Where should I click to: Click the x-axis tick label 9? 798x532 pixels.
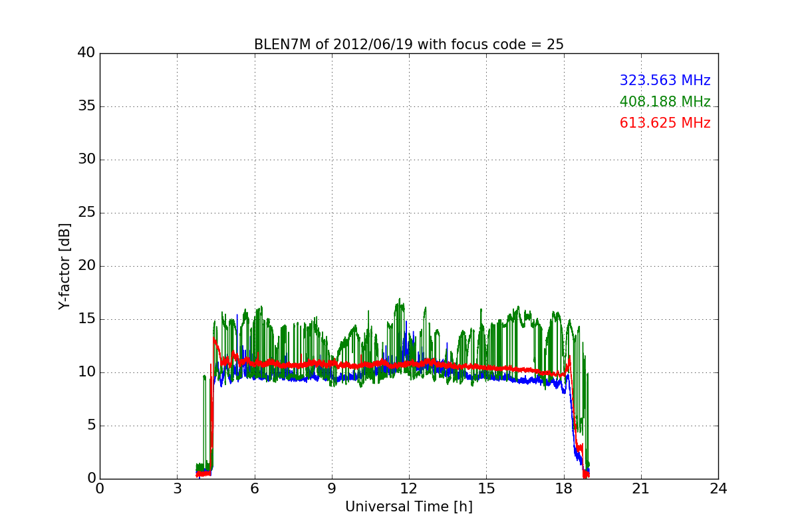pyautogui.click(x=332, y=489)
